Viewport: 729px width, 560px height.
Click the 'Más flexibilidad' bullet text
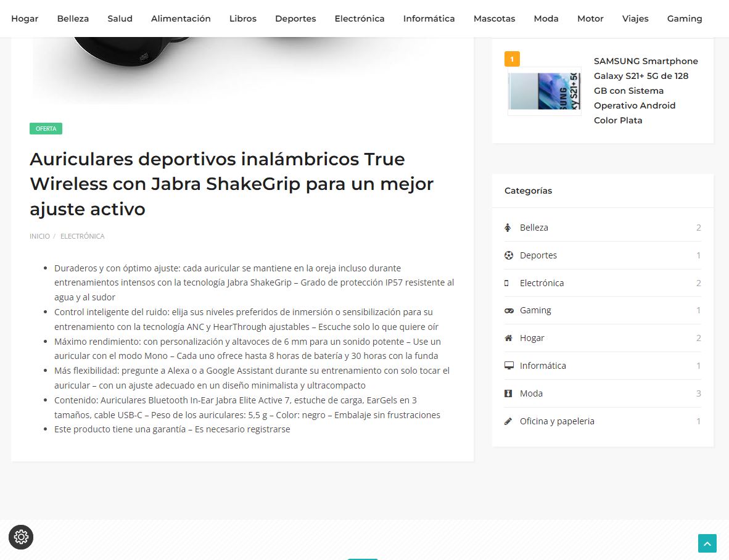tap(252, 378)
